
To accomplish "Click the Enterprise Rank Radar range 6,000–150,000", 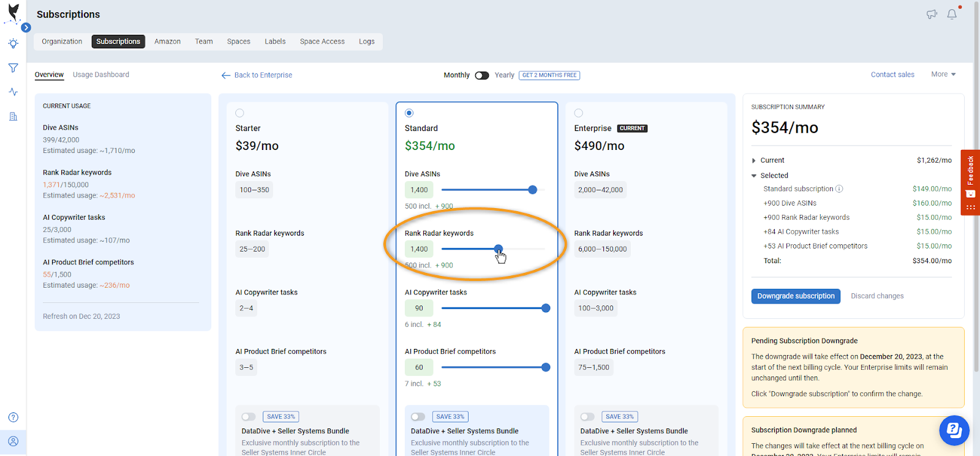I will click(x=603, y=249).
